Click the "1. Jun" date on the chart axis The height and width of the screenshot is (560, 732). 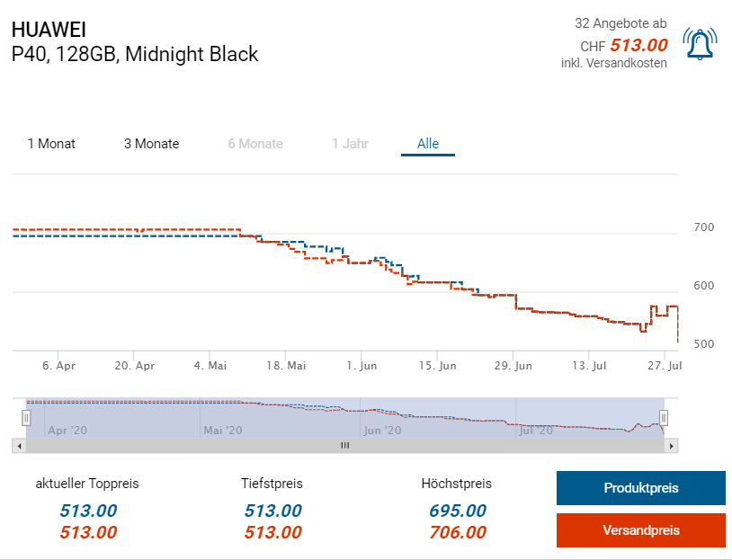pyautogui.click(x=362, y=366)
